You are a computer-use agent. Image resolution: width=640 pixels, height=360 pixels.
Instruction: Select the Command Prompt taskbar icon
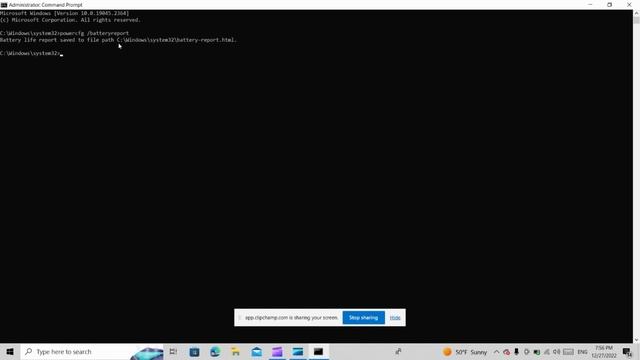[x=318, y=351]
